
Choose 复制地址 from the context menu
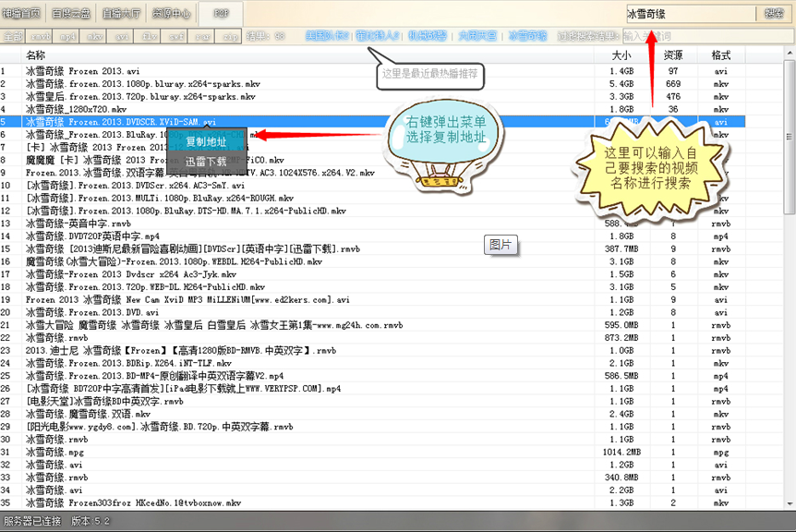(x=206, y=141)
